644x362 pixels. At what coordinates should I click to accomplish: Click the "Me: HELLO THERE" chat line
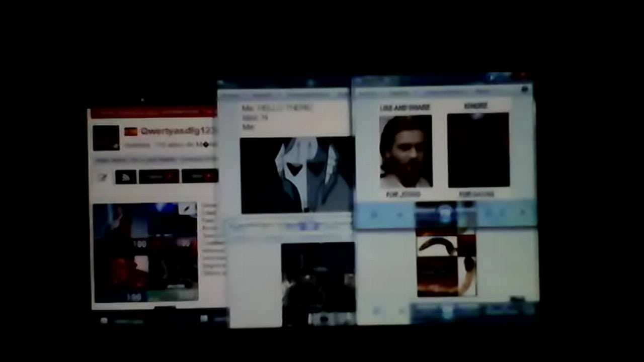(277, 108)
